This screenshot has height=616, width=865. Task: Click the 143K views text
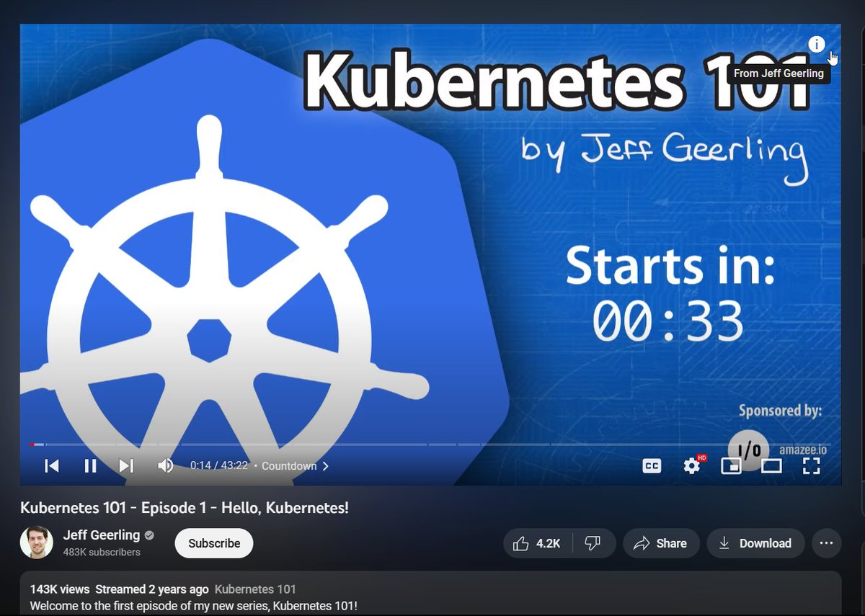pyautogui.click(x=60, y=589)
